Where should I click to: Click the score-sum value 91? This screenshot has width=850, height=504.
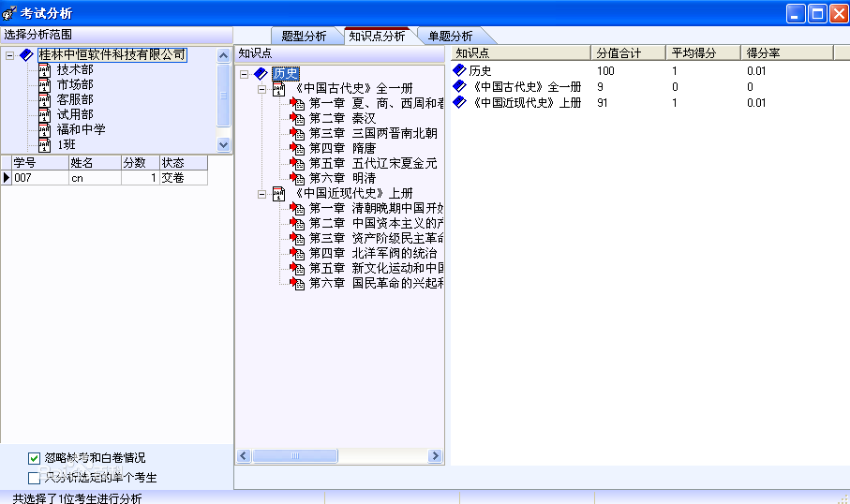coord(603,102)
